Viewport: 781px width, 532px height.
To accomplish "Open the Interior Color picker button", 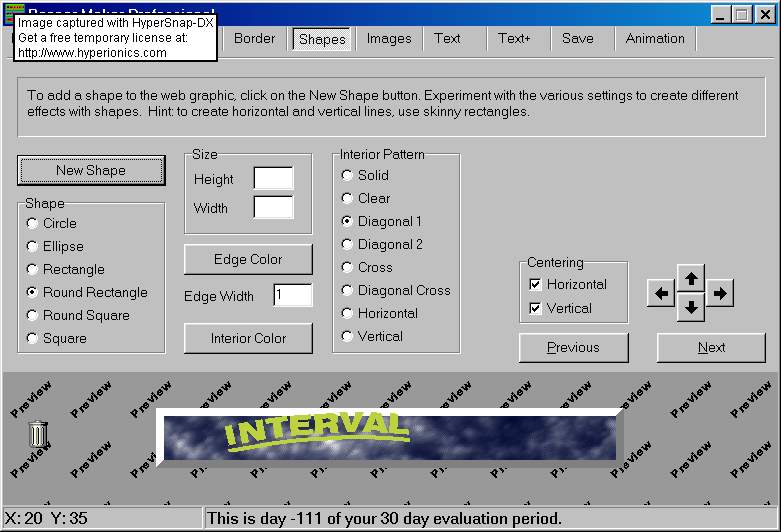I will 248,338.
